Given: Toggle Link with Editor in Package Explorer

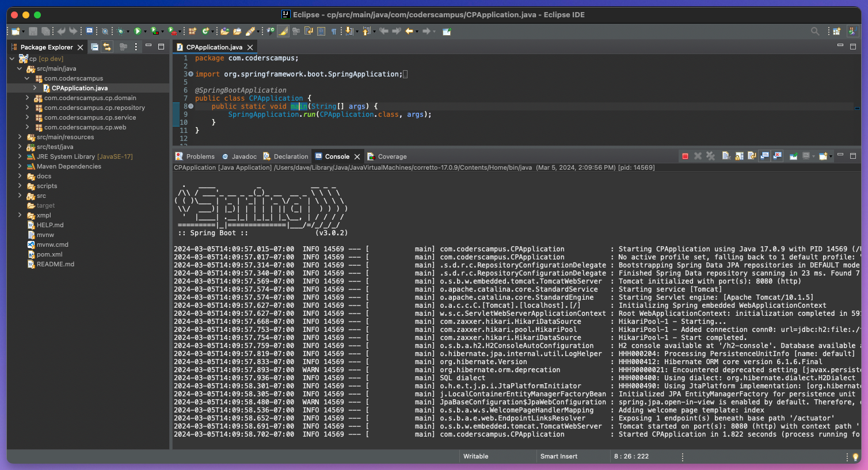Looking at the screenshot, I should pyautogui.click(x=107, y=47).
